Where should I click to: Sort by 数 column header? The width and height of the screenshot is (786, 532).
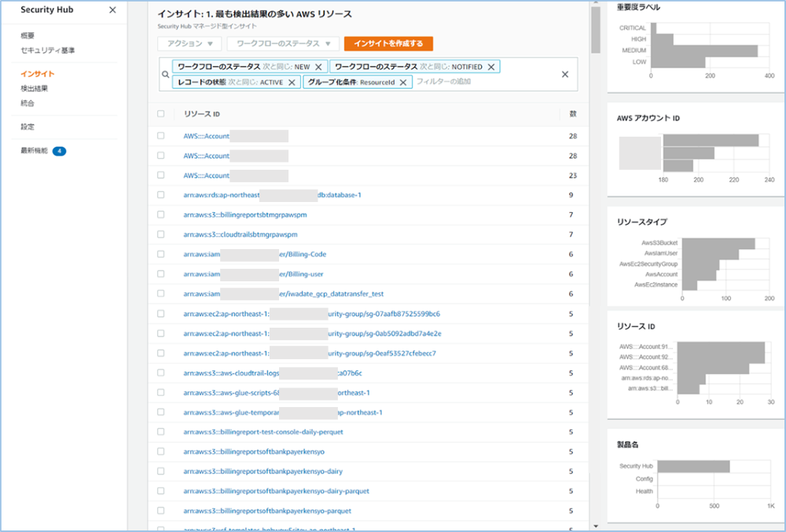572,114
